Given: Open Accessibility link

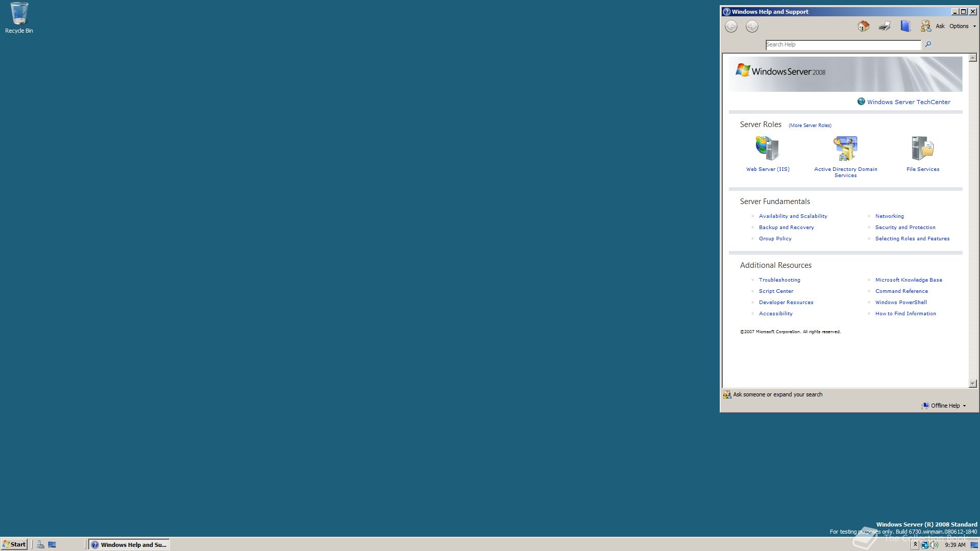Looking at the screenshot, I should tap(775, 314).
